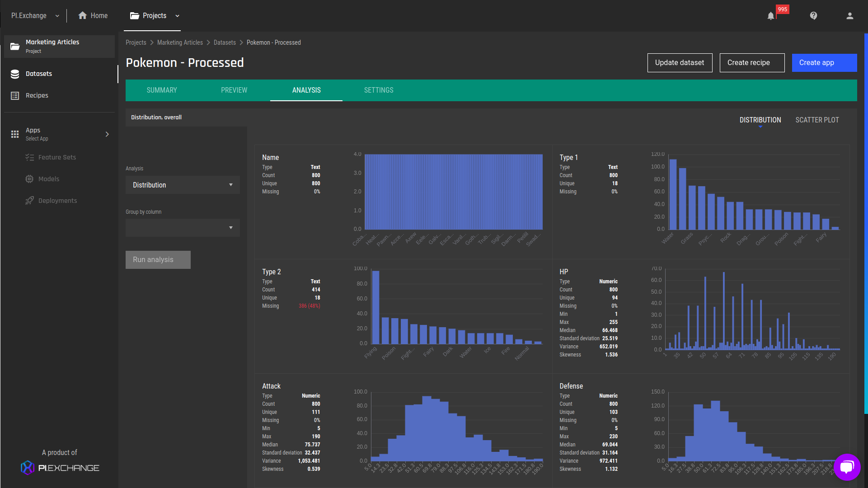
Task: Click the Type 2 distribution bar chart
Action: (457, 306)
